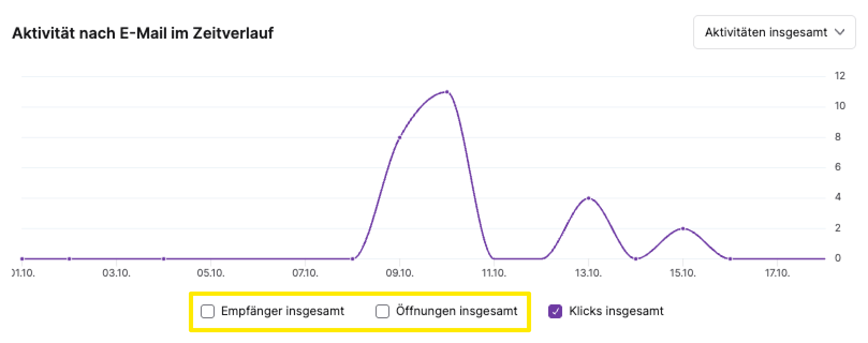Click the Öffnungen insgesamt legend label text
The width and height of the screenshot is (868, 343).
pyautogui.click(x=457, y=311)
